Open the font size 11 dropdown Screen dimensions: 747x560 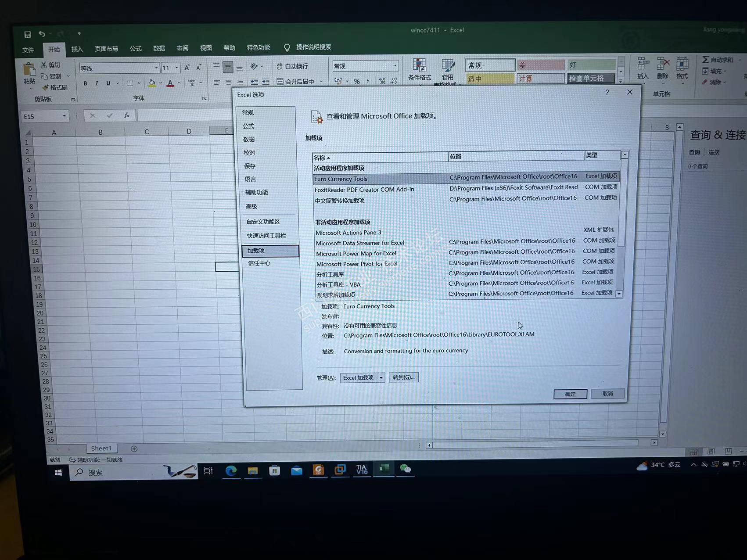click(x=177, y=68)
